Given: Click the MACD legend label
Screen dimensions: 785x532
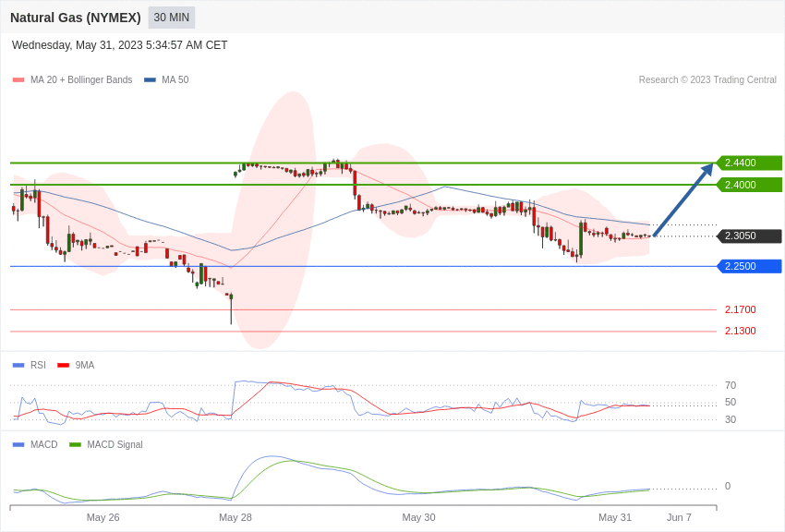Looking at the screenshot, I should pyautogui.click(x=43, y=444).
